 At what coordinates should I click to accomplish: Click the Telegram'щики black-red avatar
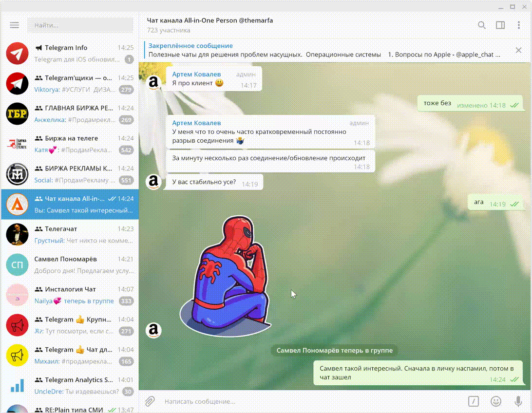click(18, 83)
